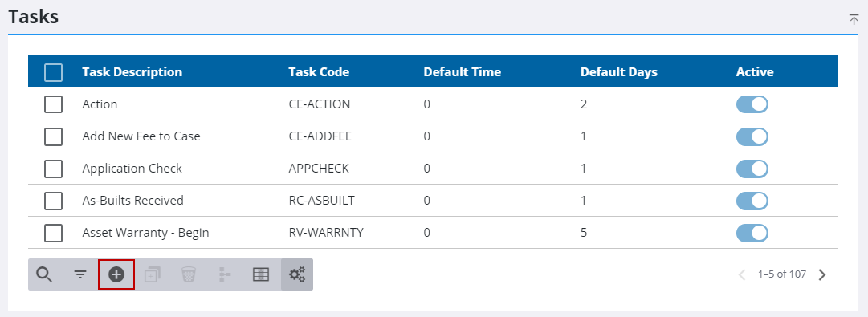
Task: Open the Add New Fee to Case task
Action: [x=141, y=136]
